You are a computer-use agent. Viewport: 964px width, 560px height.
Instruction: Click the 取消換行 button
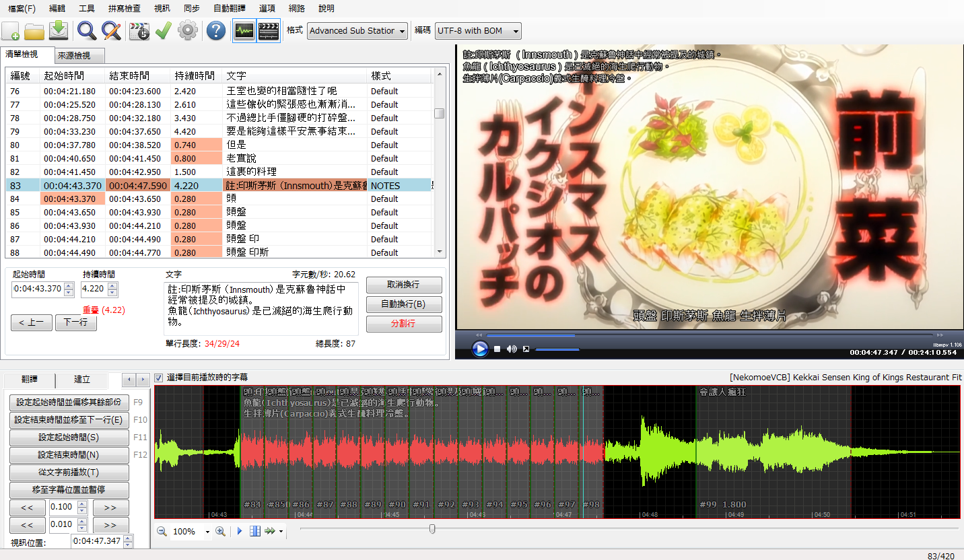(404, 285)
